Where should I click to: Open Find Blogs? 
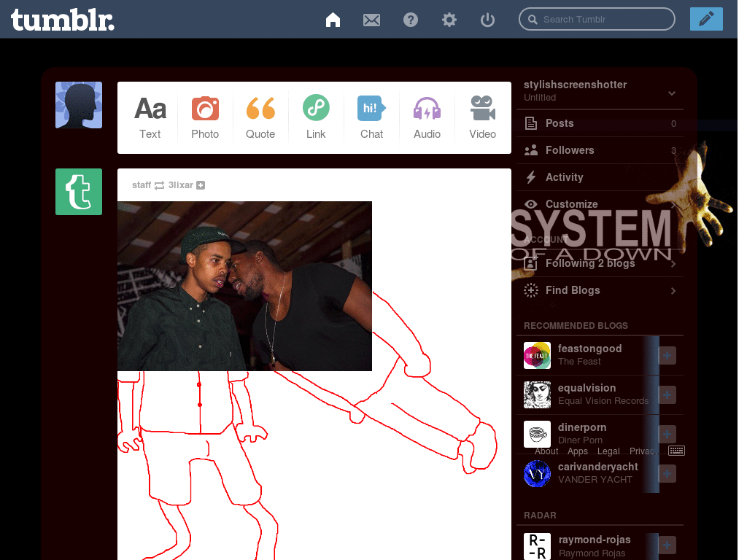pyautogui.click(x=600, y=290)
